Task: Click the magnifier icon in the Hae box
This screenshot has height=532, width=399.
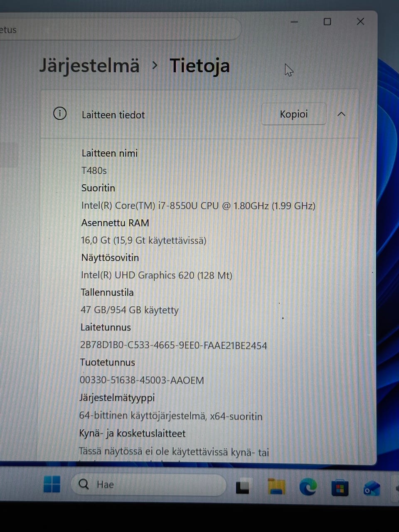Action: 84,484
